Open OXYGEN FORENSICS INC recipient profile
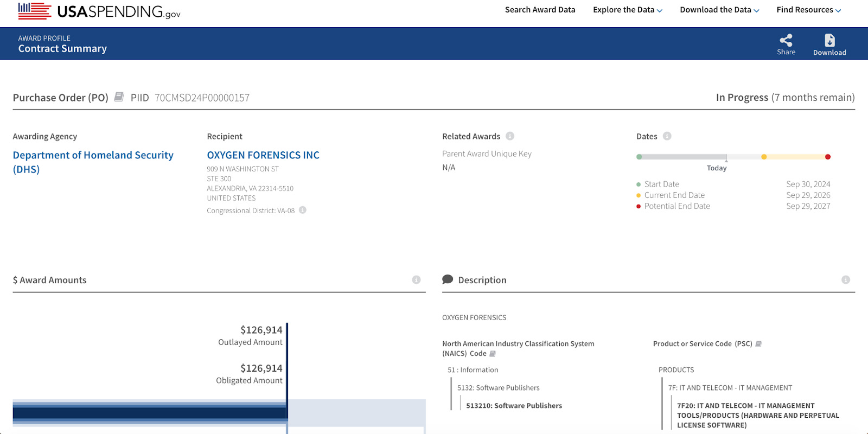This screenshot has width=868, height=434. pos(263,155)
